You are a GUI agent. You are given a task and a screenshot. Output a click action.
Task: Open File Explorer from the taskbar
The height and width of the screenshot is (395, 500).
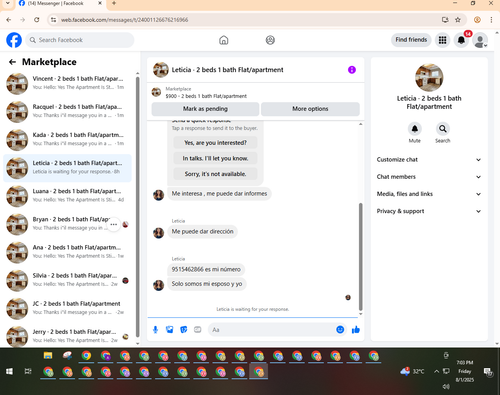(x=48, y=355)
